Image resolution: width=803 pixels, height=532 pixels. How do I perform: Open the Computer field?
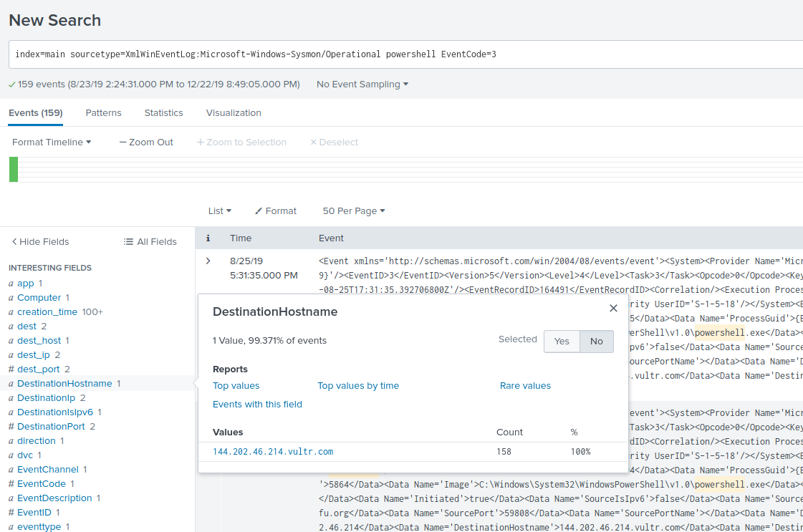pyautogui.click(x=39, y=297)
